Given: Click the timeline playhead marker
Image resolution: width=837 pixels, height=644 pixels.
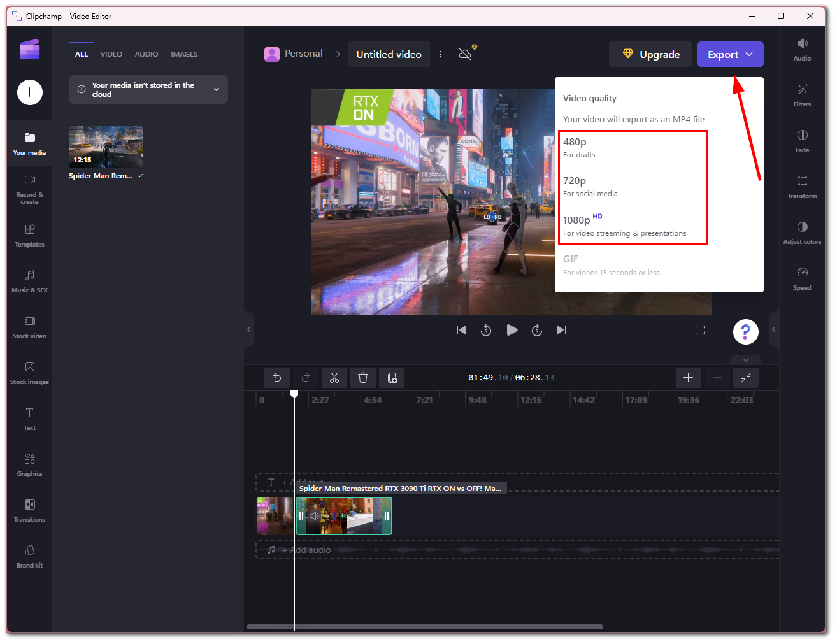Looking at the screenshot, I should (294, 394).
